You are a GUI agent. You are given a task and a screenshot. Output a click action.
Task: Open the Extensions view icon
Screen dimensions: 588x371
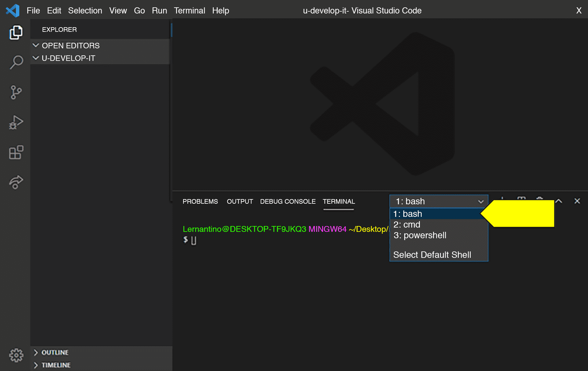pyautogui.click(x=16, y=152)
